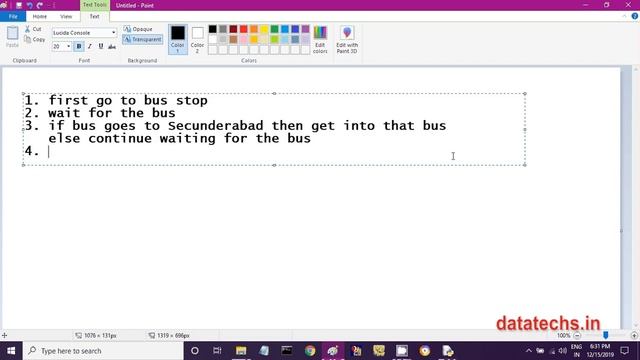Select Color 2 button
This screenshot has width=640, height=360.
point(198,39)
